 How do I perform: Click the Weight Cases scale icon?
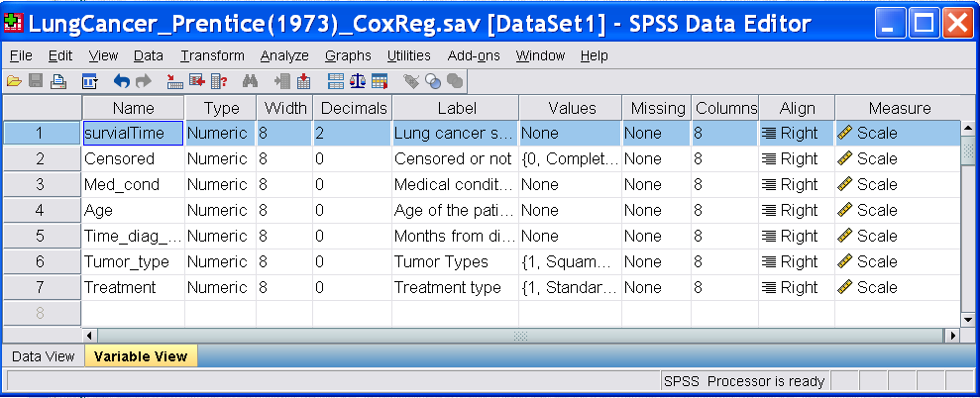tap(358, 81)
